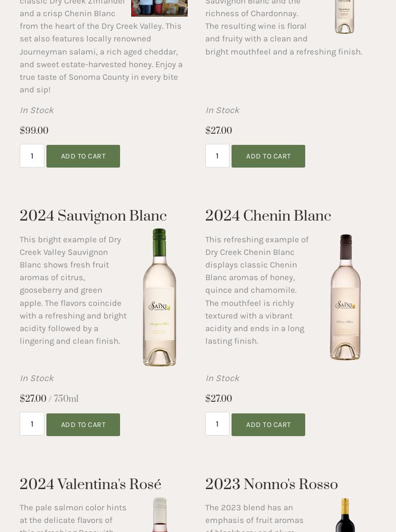Click the quantity box beside the gift set
This screenshot has height=532, width=396.
pos(32,155)
